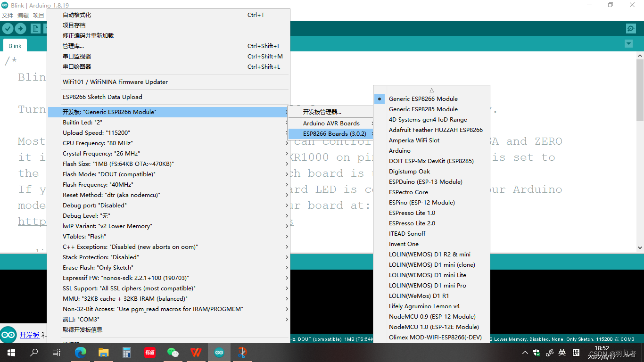The width and height of the screenshot is (644, 362).
Task: Click the Arduino icon in the taskbar
Action: click(x=219, y=353)
